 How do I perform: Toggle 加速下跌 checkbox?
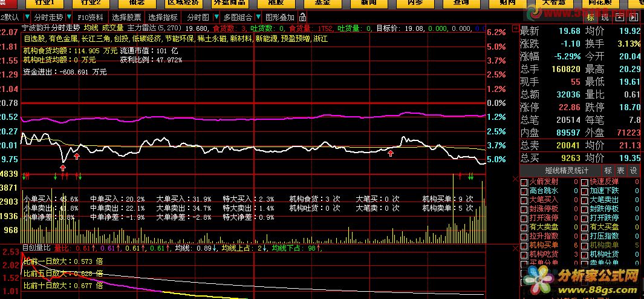(585, 191)
